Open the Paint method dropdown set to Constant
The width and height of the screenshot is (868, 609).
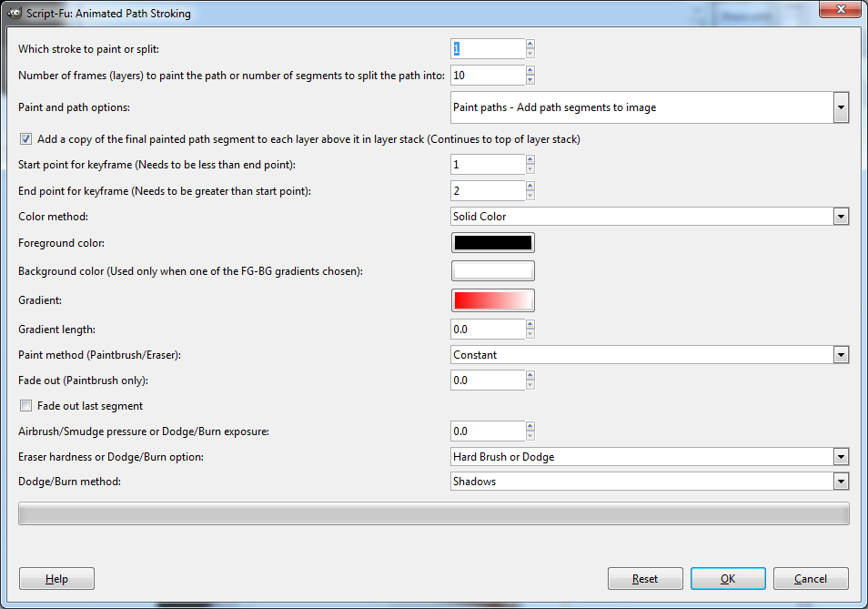click(x=840, y=354)
